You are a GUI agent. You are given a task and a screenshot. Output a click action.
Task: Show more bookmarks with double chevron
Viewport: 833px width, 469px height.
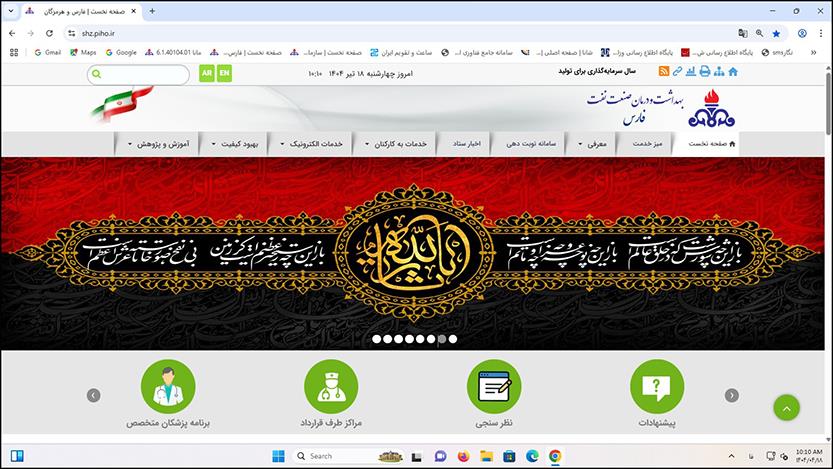(x=813, y=52)
